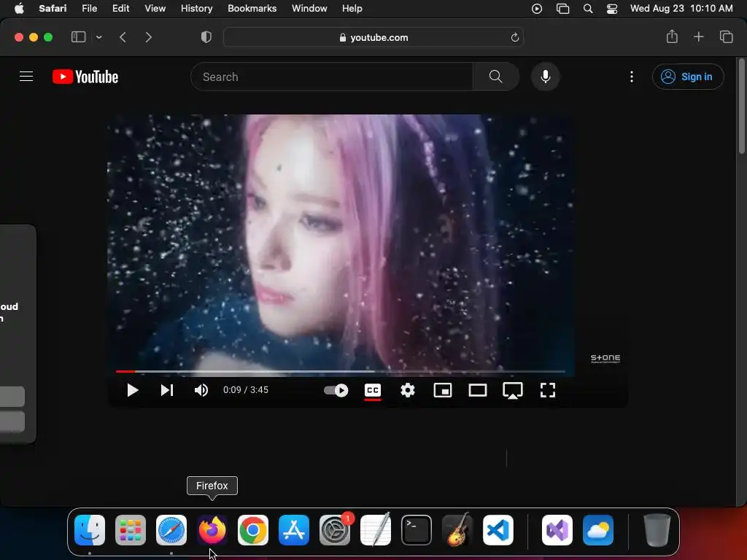Screen dimensions: 747x560
Task: Open the Apple menu
Action: pyautogui.click(x=19, y=8)
